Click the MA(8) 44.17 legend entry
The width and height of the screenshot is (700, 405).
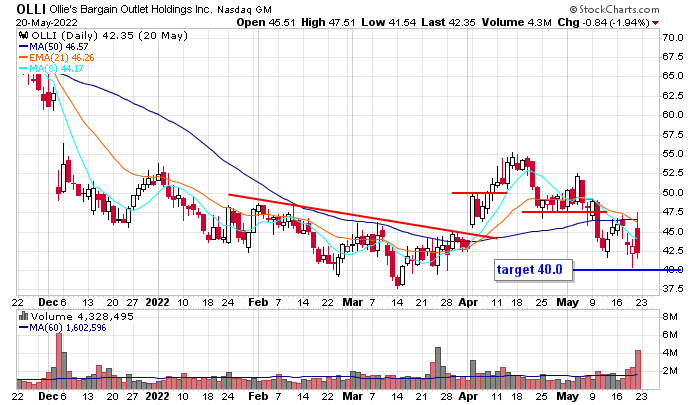tap(56, 68)
